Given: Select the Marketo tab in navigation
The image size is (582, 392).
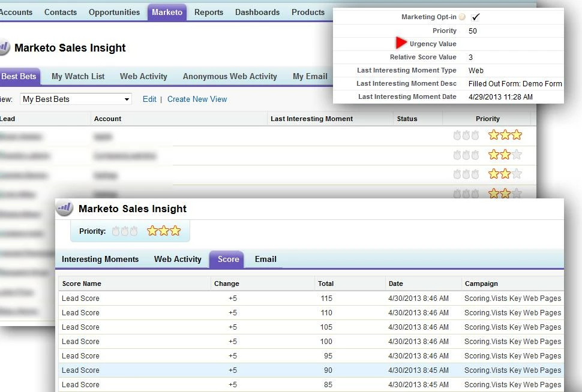Looking at the screenshot, I should [167, 12].
